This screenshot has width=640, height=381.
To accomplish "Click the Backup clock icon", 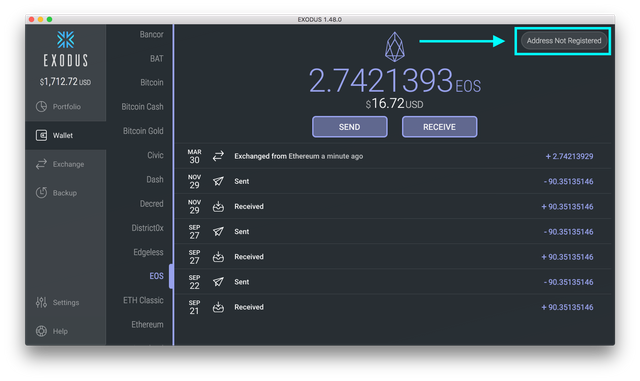I will [41, 193].
